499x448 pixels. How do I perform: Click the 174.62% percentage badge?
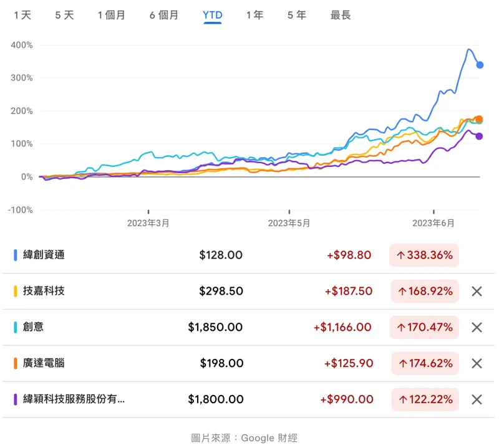point(425,363)
